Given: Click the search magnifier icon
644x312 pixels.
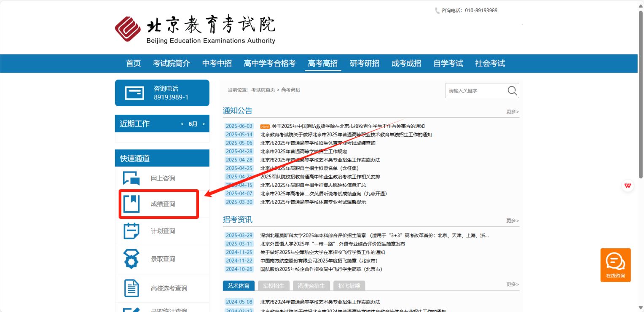Looking at the screenshot, I should click(x=512, y=91).
